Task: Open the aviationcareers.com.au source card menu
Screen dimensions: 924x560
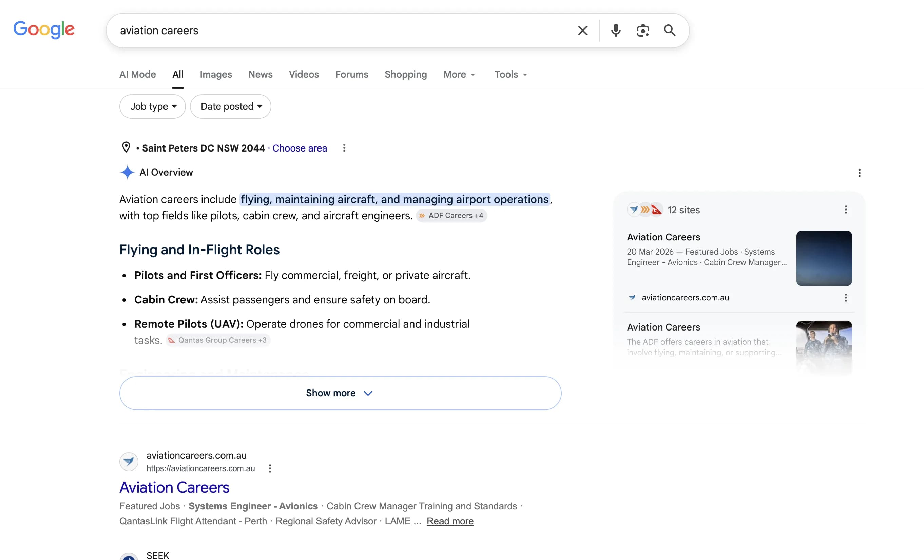Action: pos(846,298)
